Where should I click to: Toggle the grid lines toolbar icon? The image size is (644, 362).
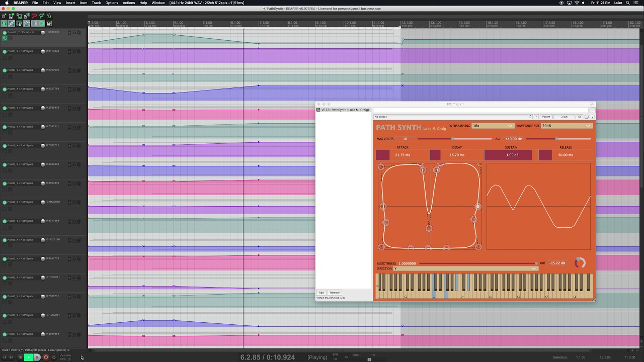34,23
